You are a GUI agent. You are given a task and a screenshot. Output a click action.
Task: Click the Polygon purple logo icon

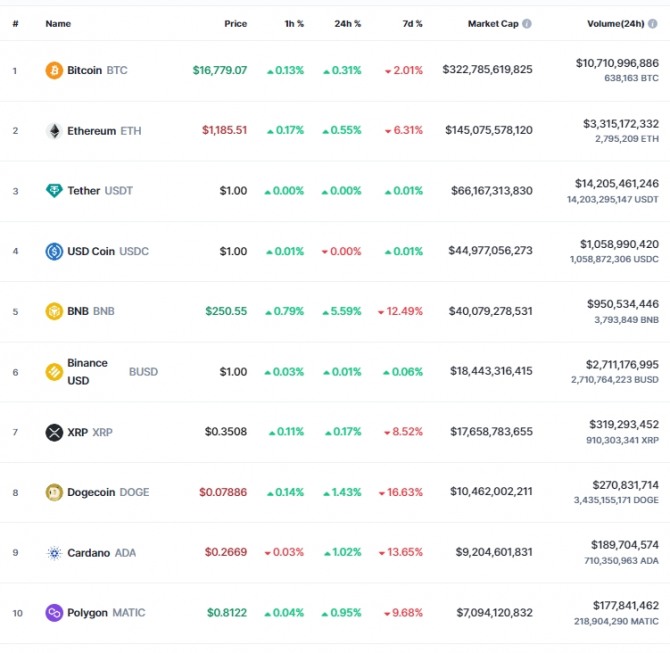coord(54,613)
